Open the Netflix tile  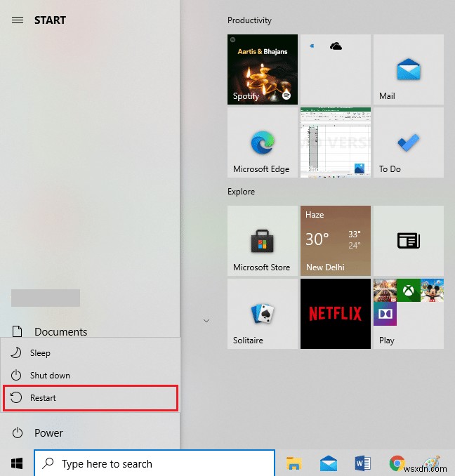[336, 314]
